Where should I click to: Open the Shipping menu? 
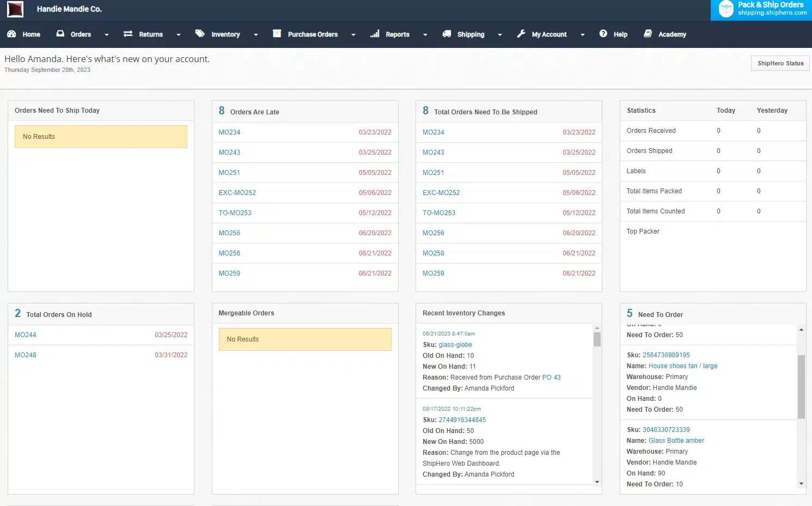click(x=471, y=34)
